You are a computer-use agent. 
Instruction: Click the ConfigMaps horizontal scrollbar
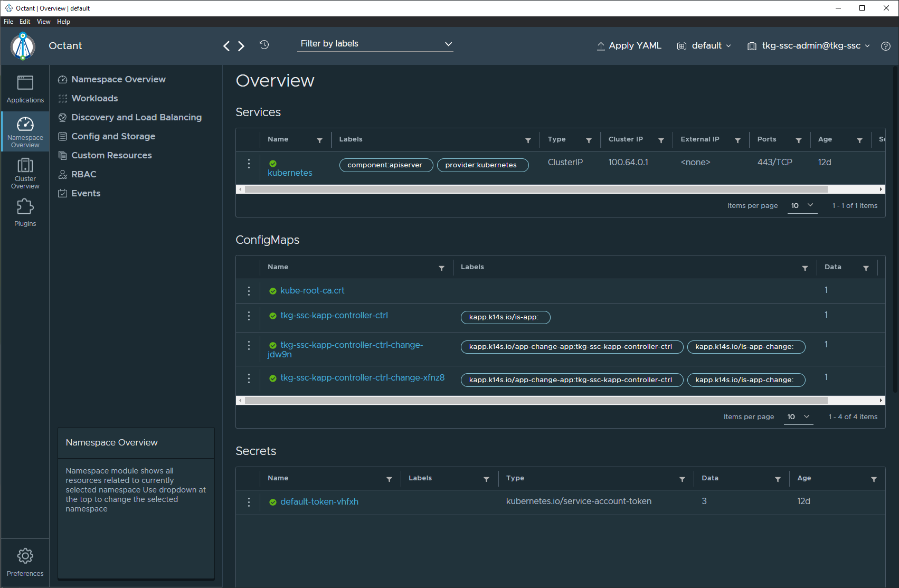[536, 401]
